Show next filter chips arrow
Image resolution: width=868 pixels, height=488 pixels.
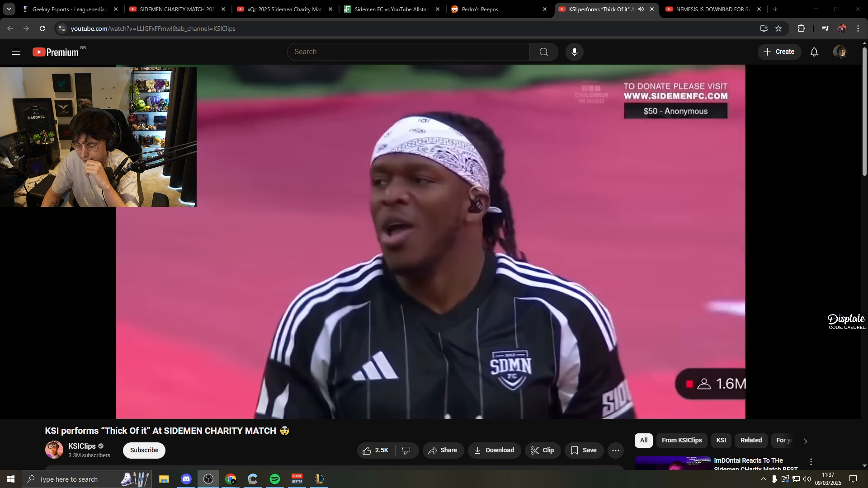805,441
